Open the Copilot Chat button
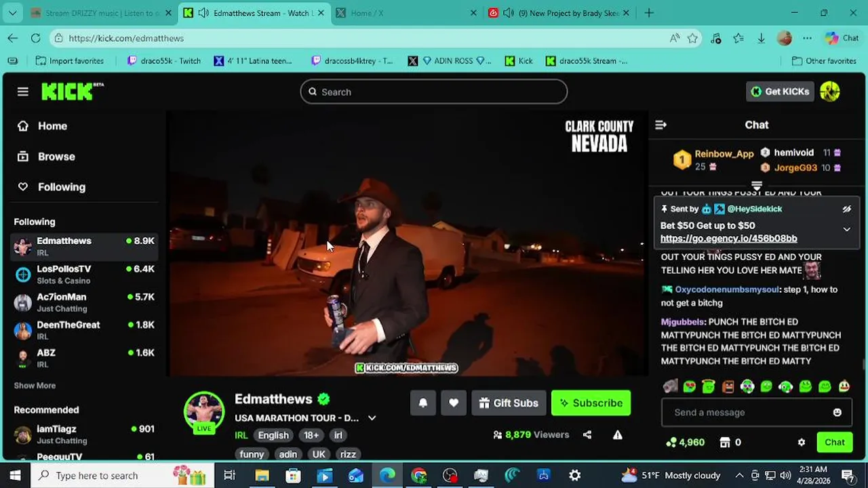The image size is (868, 488). (842, 39)
